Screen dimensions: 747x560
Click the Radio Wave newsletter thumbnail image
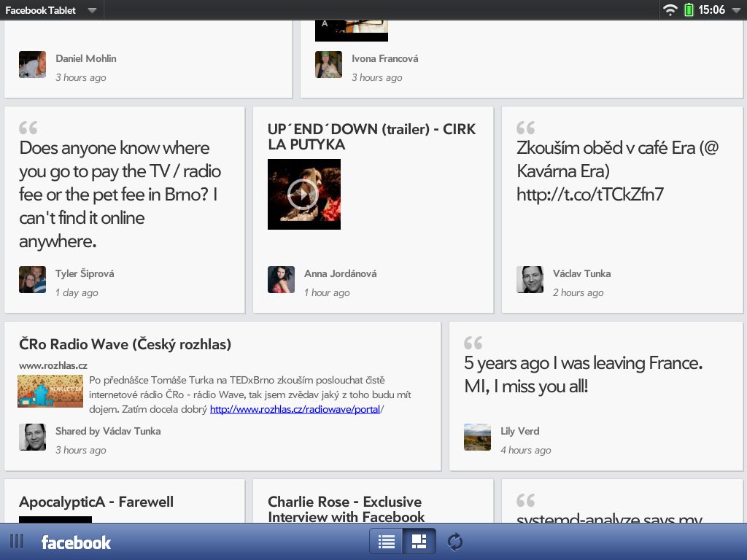pyautogui.click(x=50, y=391)
